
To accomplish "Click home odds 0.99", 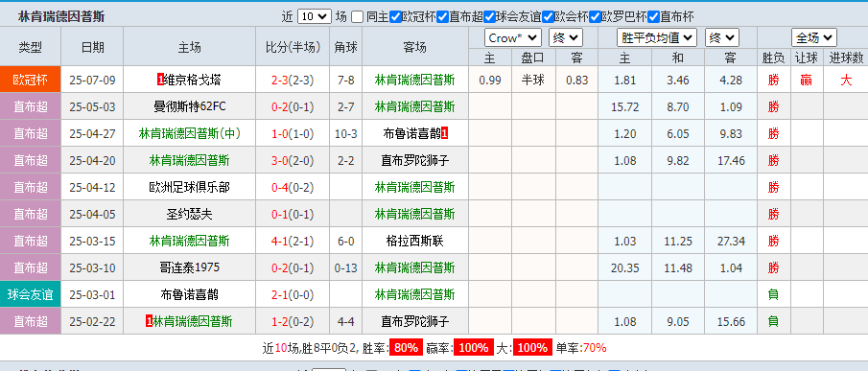I will pyautogui.click(x=490, y=81).
